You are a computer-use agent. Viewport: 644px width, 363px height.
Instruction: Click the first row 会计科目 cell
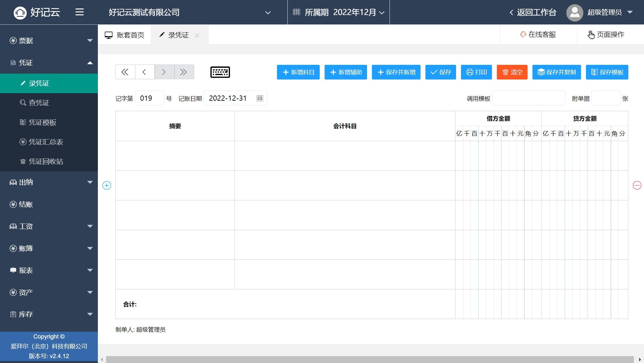345,156
